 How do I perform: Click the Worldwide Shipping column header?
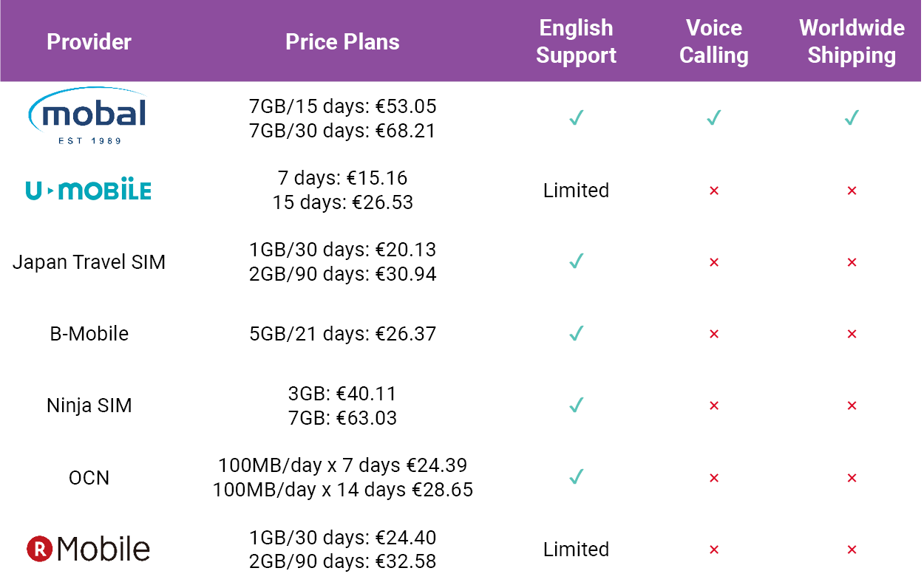[x=852, y=41]
